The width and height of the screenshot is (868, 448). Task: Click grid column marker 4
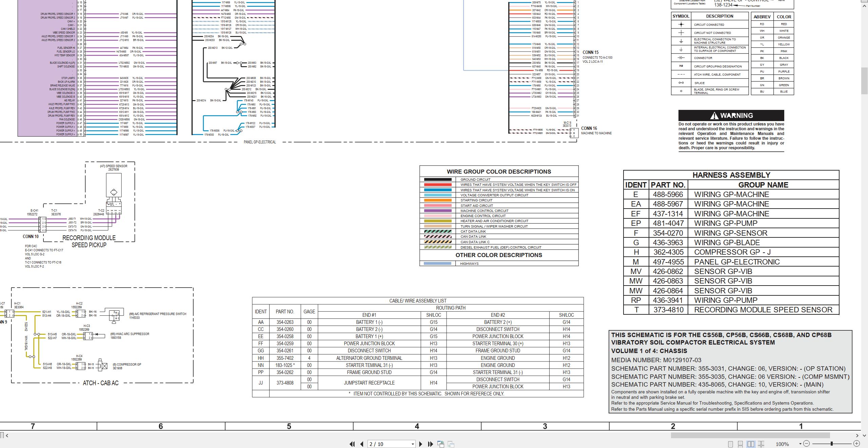(417, 426)
